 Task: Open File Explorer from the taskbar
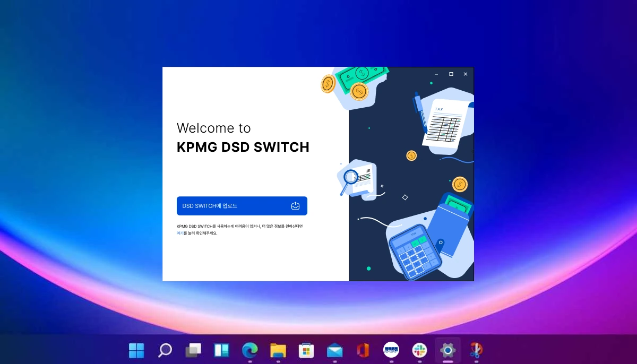(x=278, y=350)
